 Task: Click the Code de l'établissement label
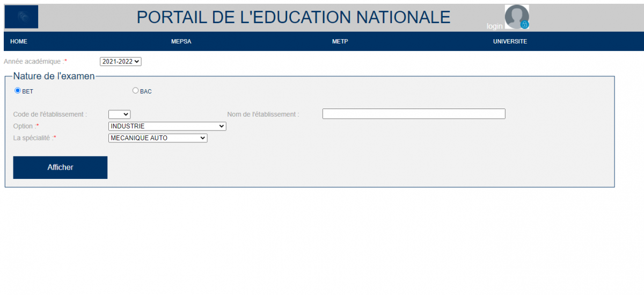tap(50, 114)
